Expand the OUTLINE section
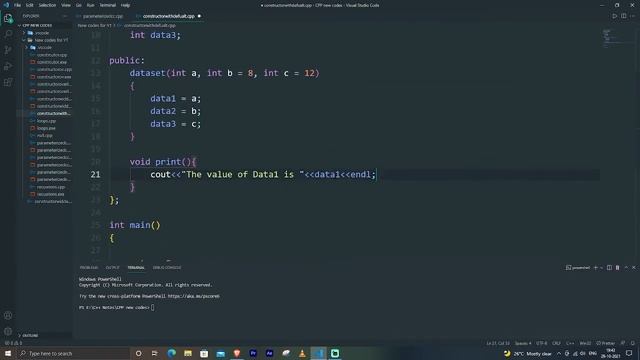Screen dimensions: 640x360 pyautogui.click(x=29, y=335)
